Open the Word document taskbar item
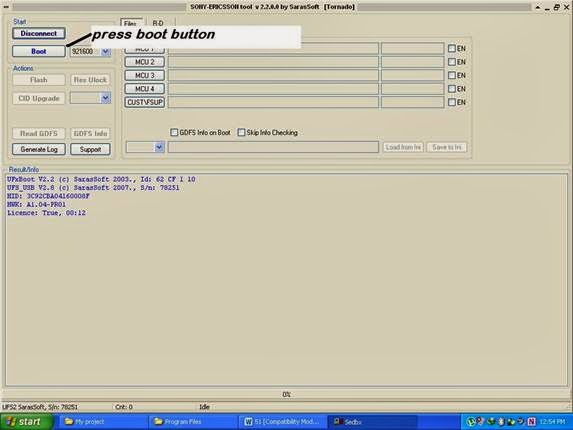This screenshot has width=573, height=430. 281,422
